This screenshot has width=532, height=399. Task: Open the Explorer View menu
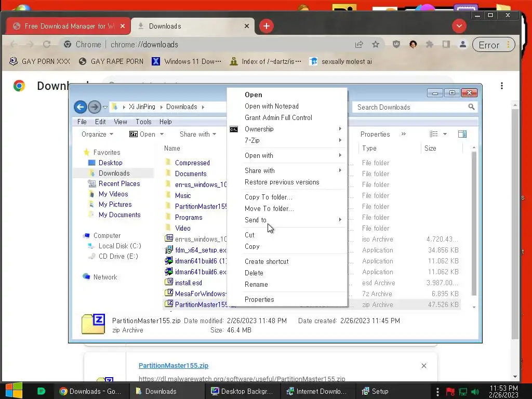coord(121,122)
